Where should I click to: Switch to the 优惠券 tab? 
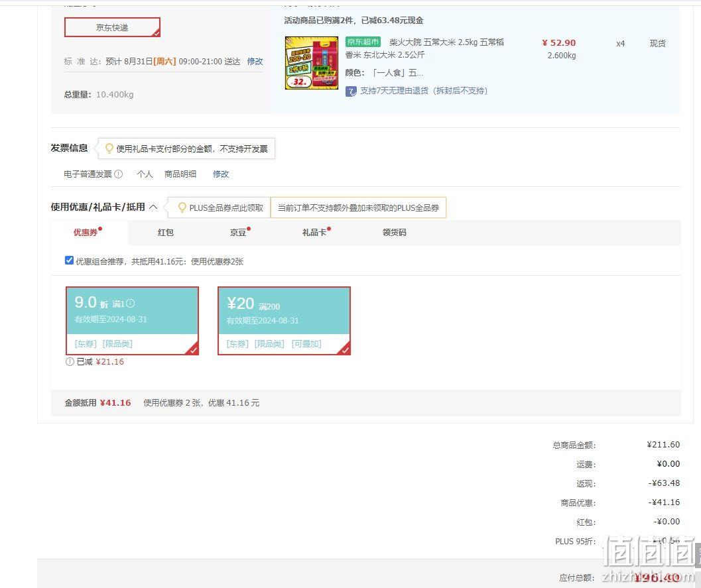(x=86, y=232)
